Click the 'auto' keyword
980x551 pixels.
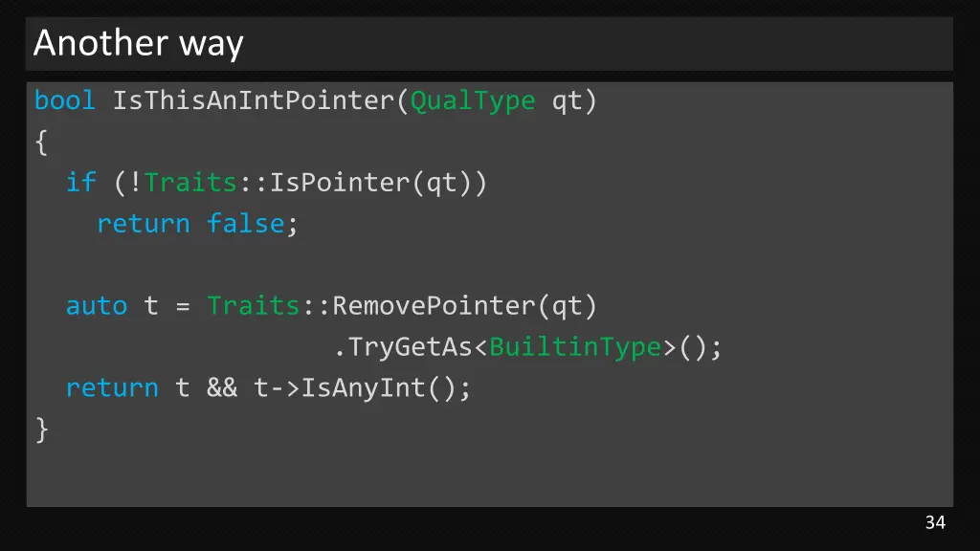pyautogui.click(x=96, y=306)
